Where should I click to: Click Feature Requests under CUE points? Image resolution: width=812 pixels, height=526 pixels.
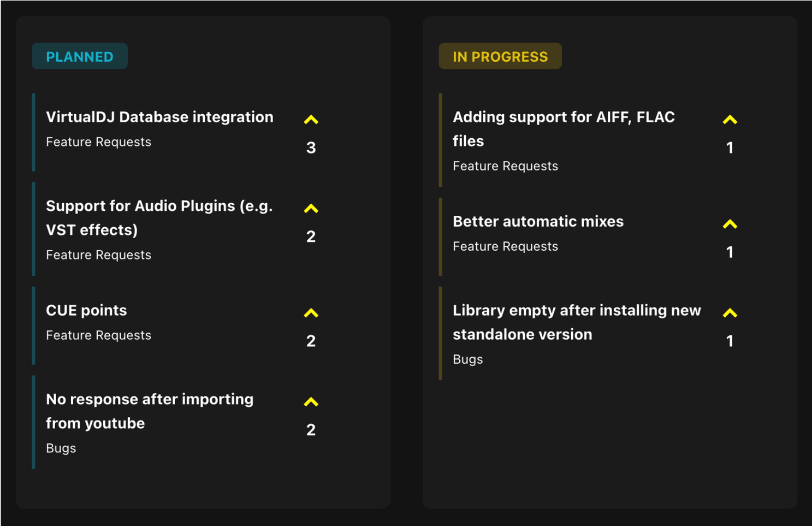[x=98, y=335]
